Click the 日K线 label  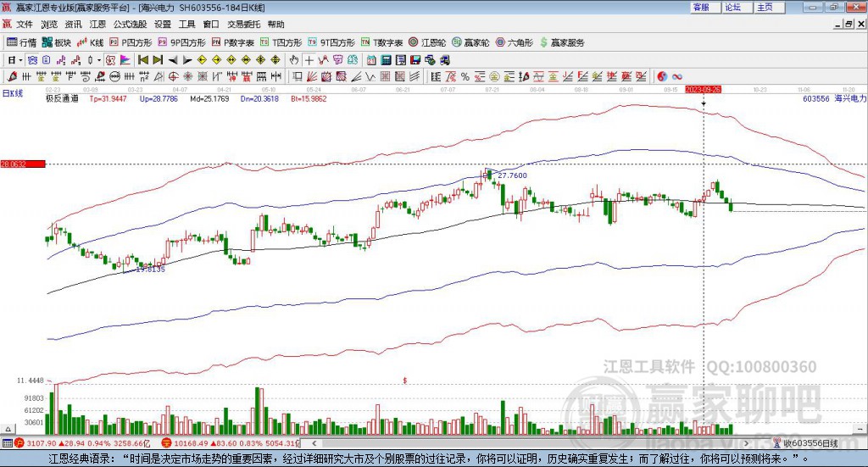13,93
